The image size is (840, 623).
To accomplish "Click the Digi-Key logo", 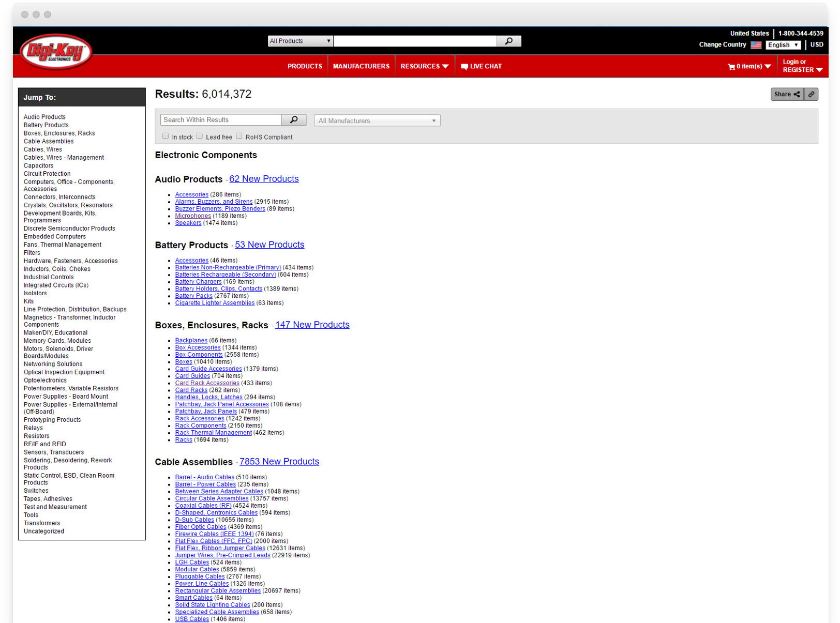I will tap(56, 51).
